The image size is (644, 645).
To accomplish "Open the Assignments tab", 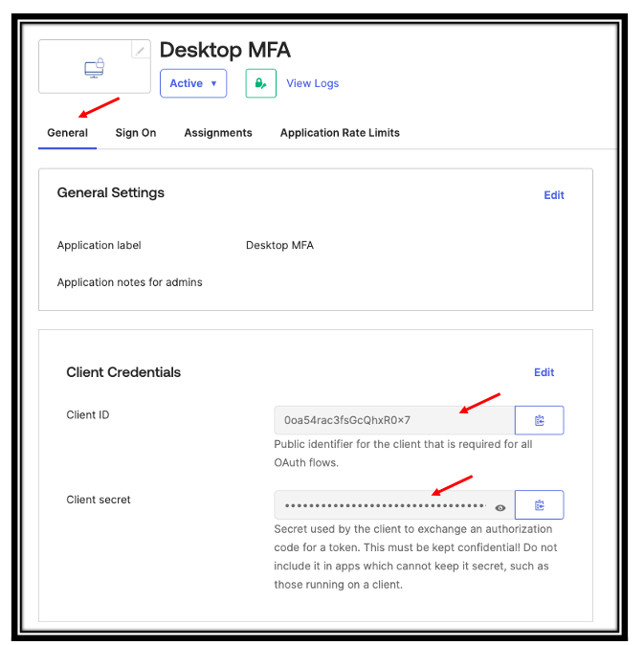I will 218,133.
